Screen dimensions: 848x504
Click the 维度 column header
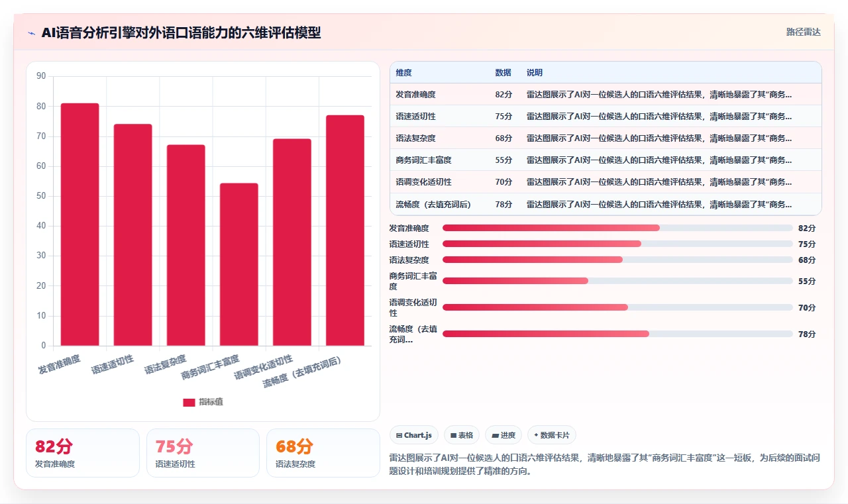(x=403, y=73)
